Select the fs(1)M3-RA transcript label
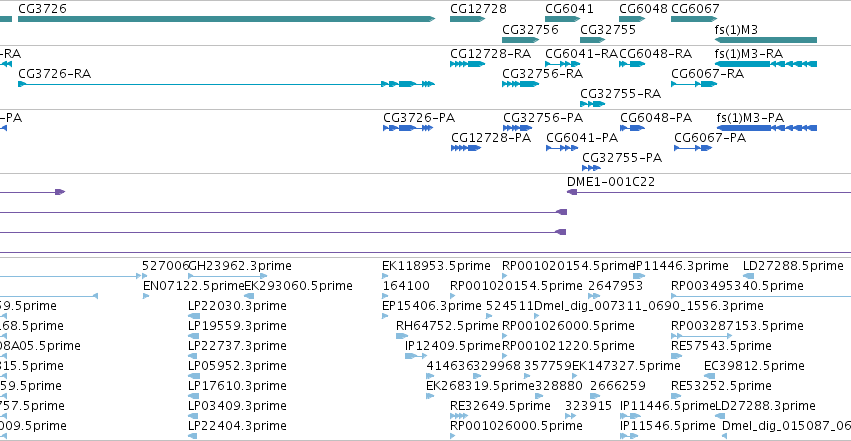 tap(748, 54)
